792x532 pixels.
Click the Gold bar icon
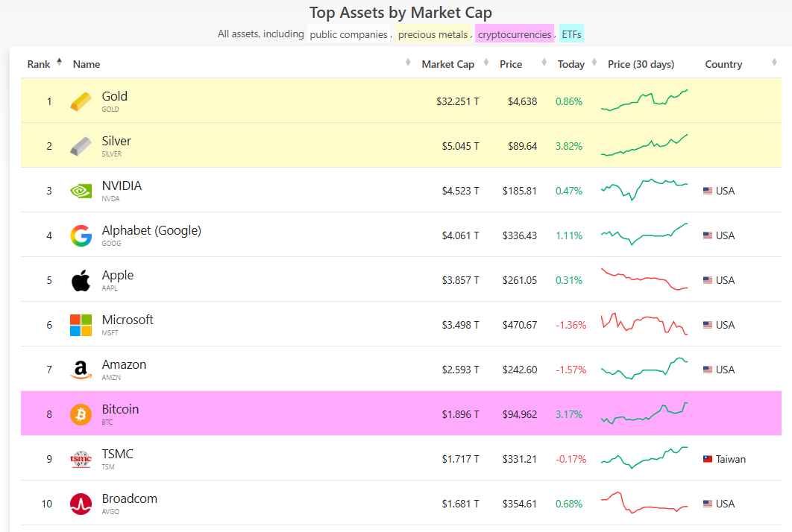(81, 101)
